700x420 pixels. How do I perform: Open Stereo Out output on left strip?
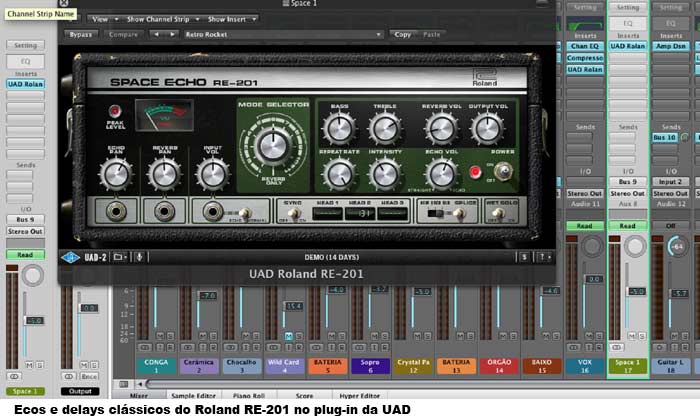coord(25,231)
